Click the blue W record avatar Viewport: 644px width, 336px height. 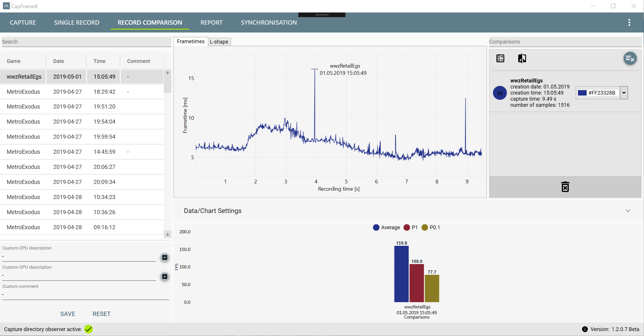[500, 93]
